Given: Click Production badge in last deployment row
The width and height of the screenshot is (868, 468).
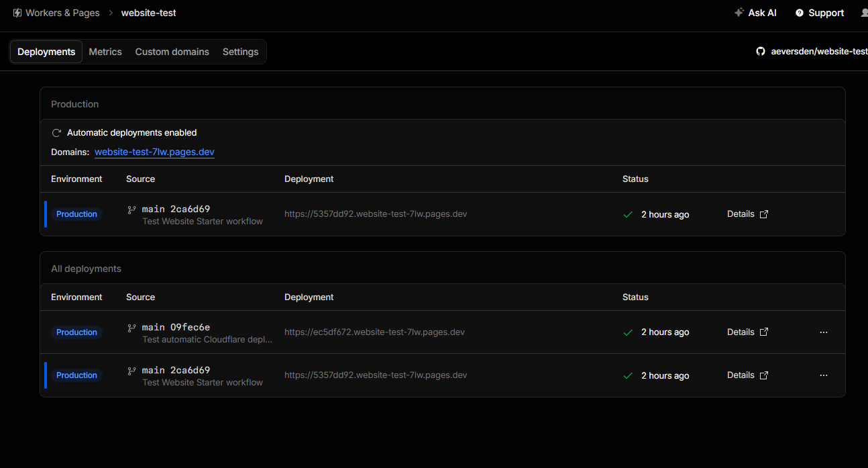Looking at the screenshot, I should [76, 375].
